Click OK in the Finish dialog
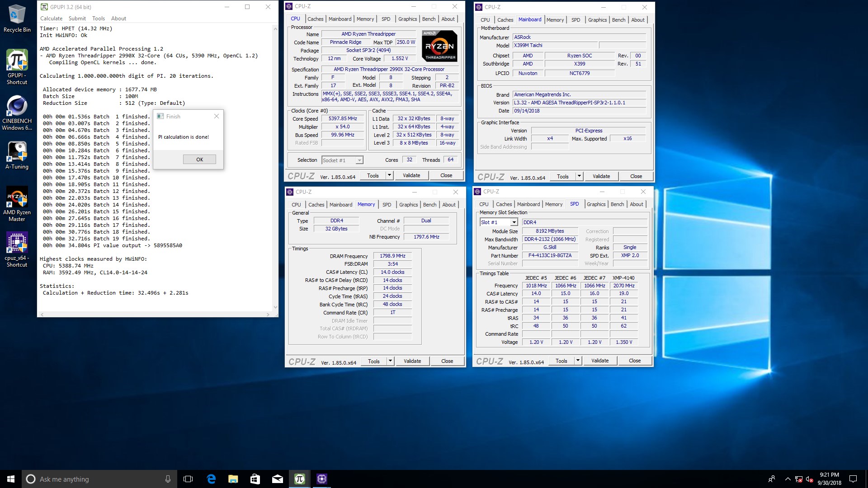Image resolution: width=868 pixels, height=488 pixels. pos(199,160)
